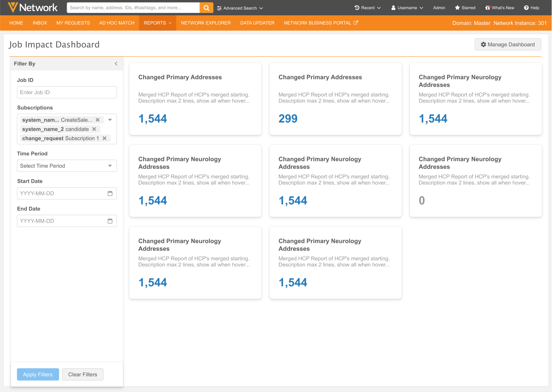Image resolution: width=552 pixels, height=392 pixels.
Task: Click the Advanced Search sliders icon
Action: click(x=219, y=8)
